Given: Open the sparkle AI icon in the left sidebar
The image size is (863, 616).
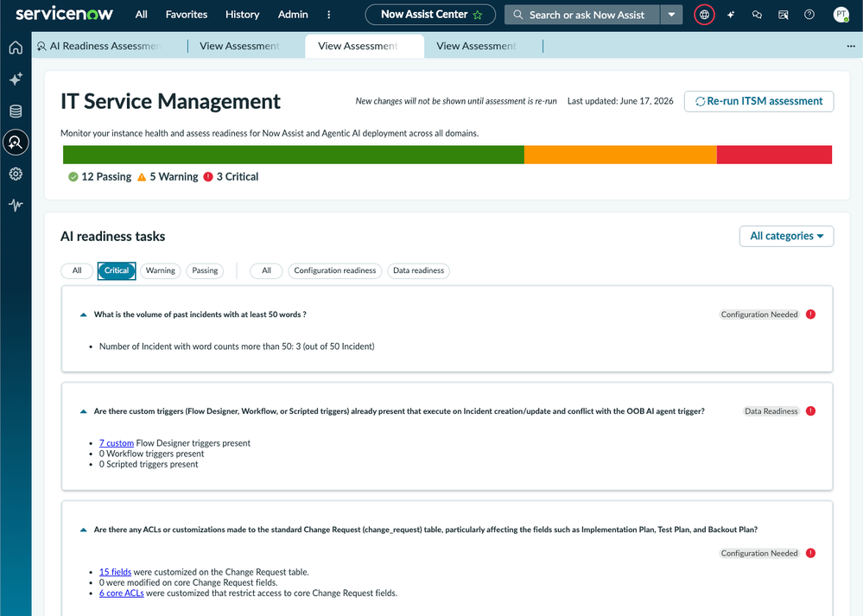Looking at the screenshot, I should click(16, 79).
